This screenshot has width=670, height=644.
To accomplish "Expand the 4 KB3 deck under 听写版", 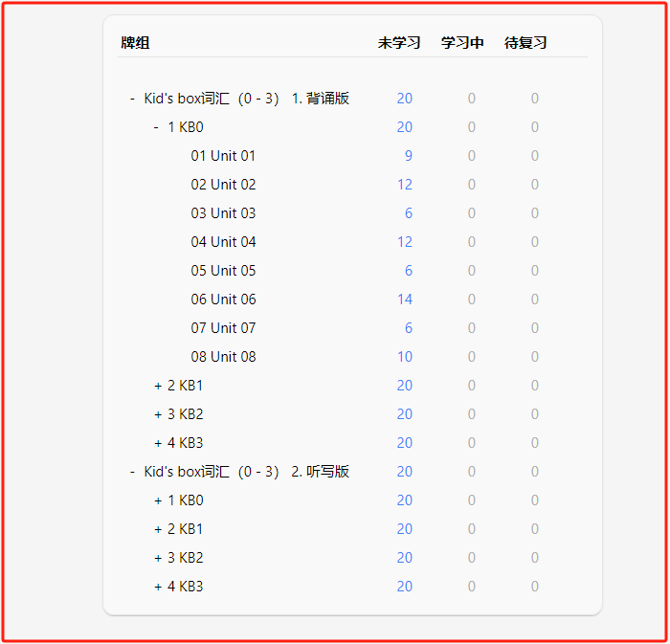I will click(158, 587).
